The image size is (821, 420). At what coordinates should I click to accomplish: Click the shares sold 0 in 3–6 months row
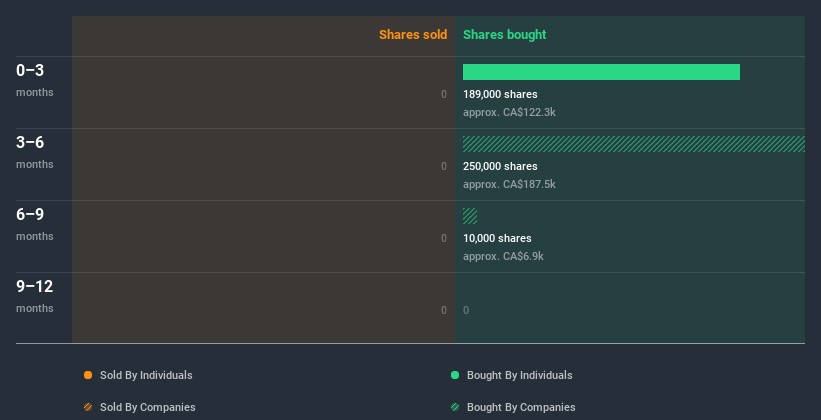444,166
